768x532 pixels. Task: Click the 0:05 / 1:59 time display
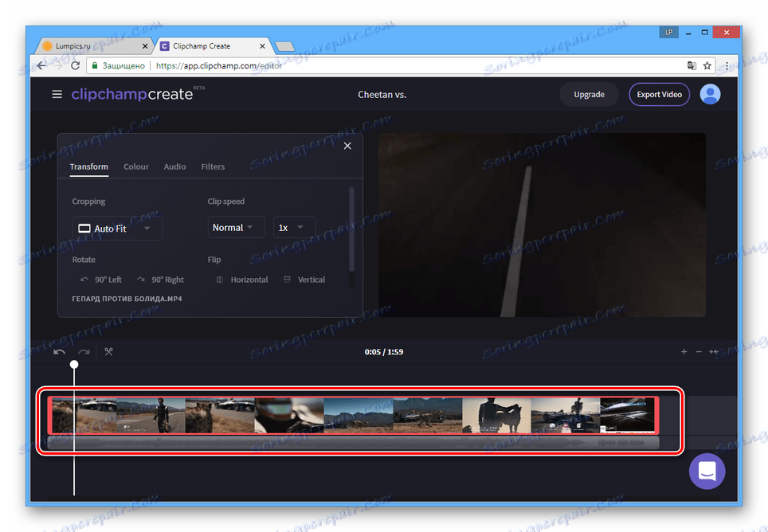pos(384,352)
